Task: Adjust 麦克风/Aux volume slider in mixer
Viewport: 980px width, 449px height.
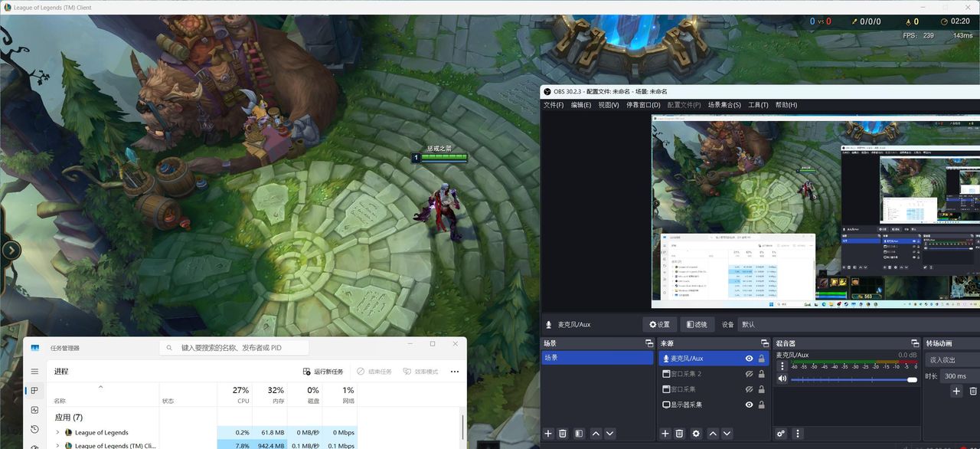Action: (x=854, y=379)
